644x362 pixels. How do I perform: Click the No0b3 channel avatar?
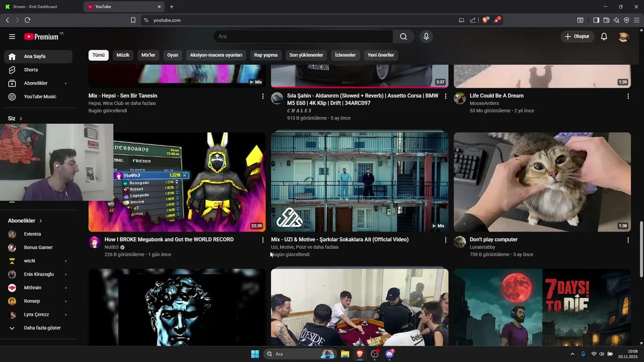coord(95,242)
